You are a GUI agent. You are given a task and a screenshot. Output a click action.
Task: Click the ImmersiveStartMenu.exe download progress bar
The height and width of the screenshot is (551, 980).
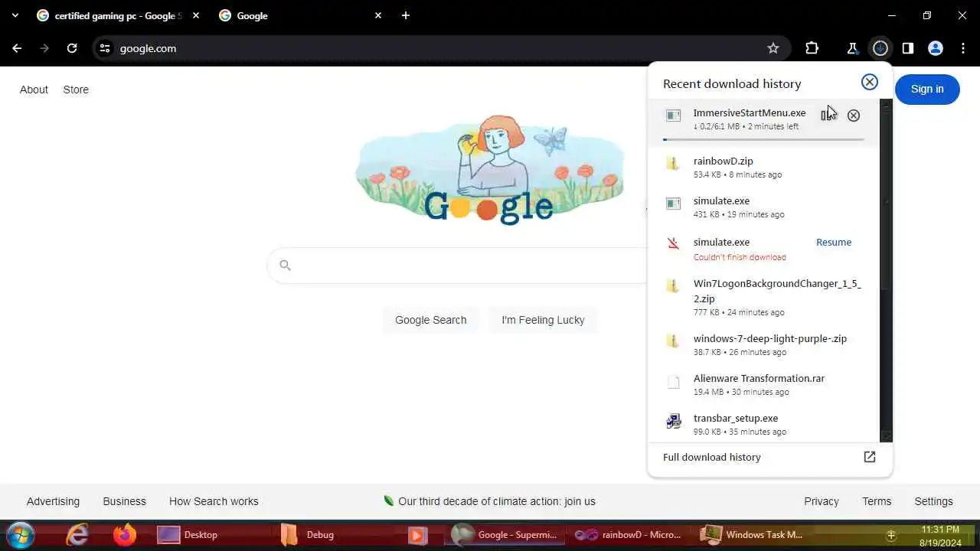click(763, 139)
